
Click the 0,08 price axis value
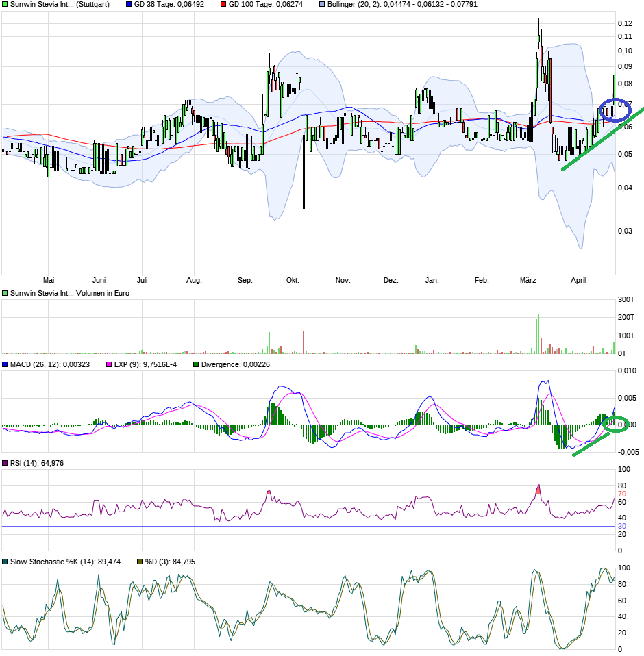[x=626, y=84]
